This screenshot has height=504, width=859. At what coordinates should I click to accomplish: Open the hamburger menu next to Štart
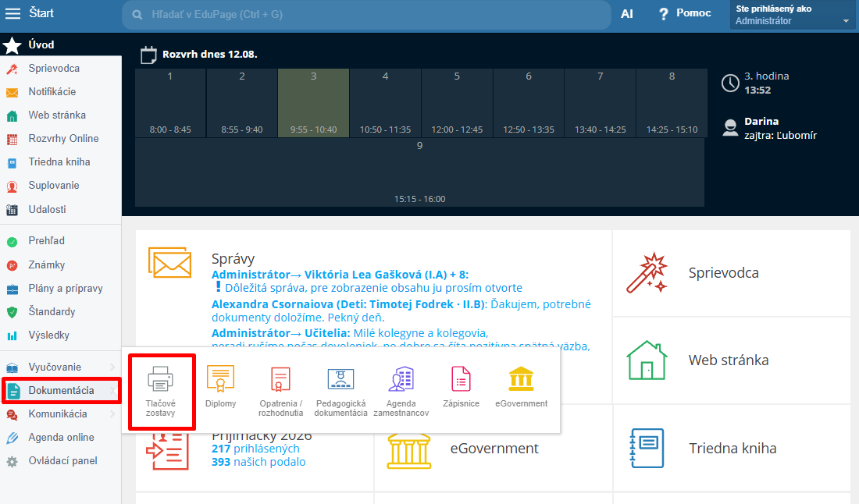click(12, 13)
